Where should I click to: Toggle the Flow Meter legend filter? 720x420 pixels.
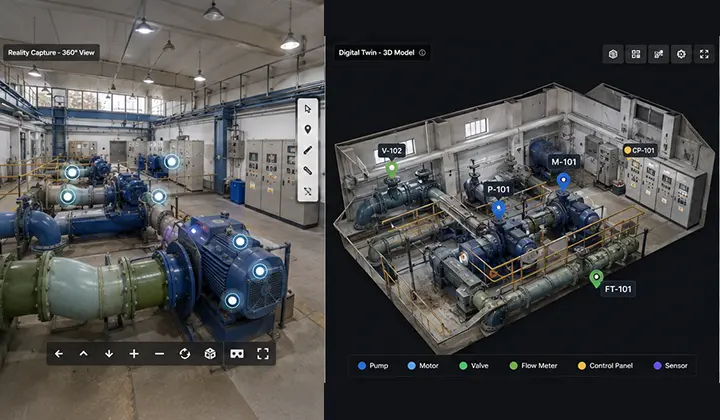coord(534,366)
